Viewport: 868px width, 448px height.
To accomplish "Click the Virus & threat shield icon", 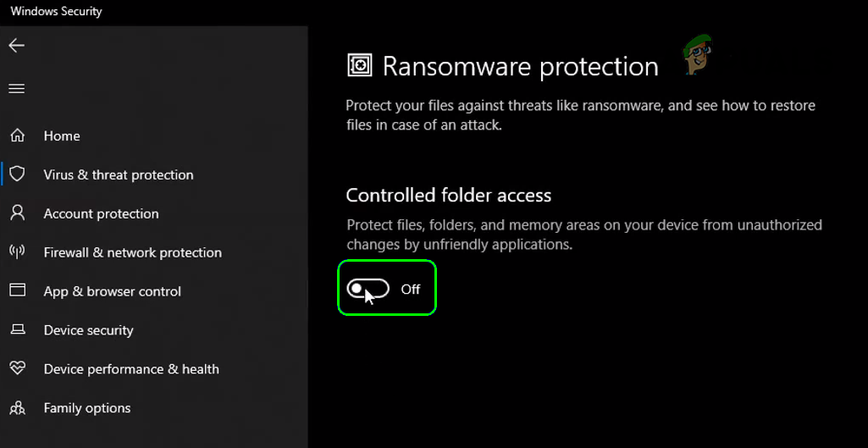I will pyautogui.click(x=17, y=174).
